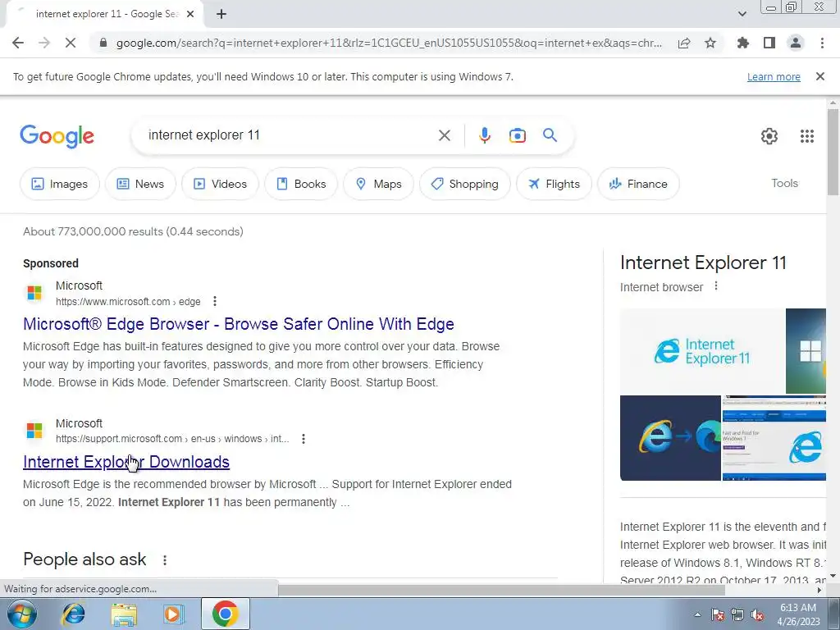Viewport: 840px width, 630px height.
Task: Click the Learn more link in the infobar
Action: tap(774, 76)
